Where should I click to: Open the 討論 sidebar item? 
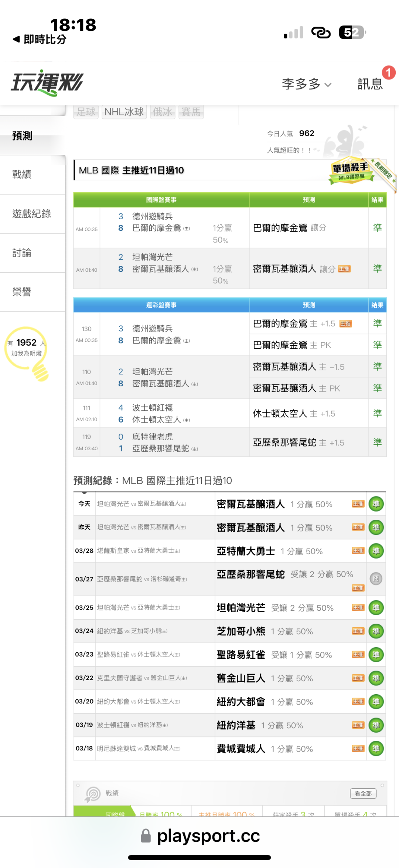[x=33, y=253]
